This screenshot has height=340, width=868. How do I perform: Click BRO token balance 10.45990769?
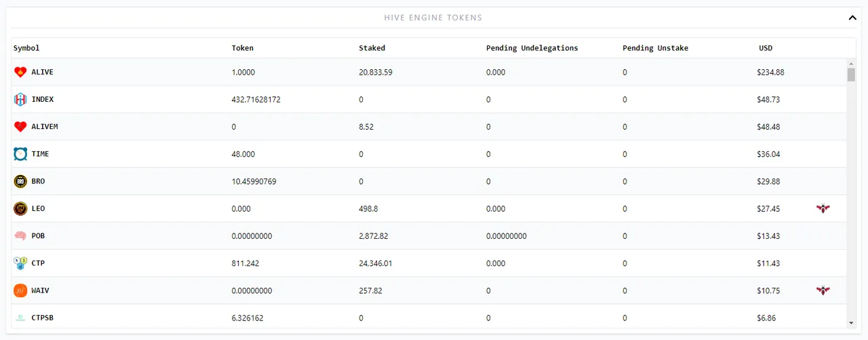254,181
